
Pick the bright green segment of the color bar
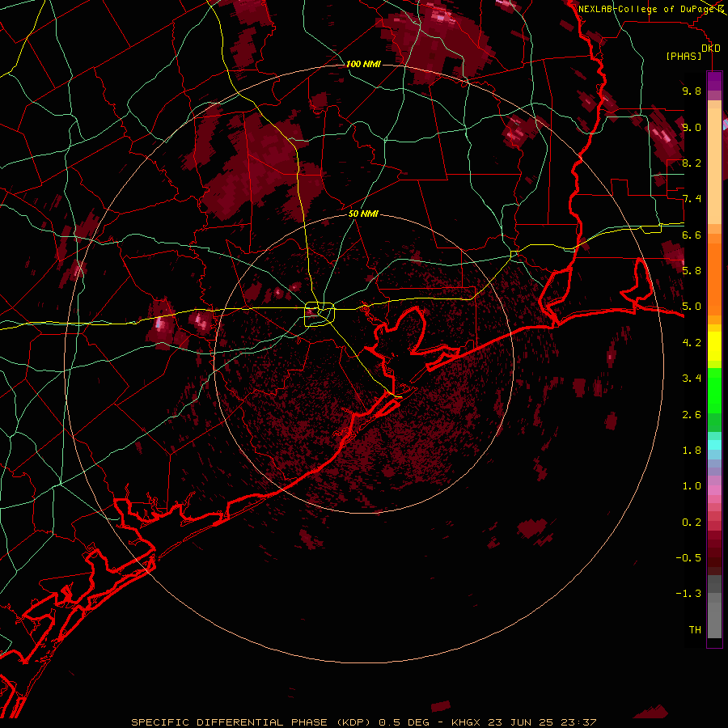714,392
